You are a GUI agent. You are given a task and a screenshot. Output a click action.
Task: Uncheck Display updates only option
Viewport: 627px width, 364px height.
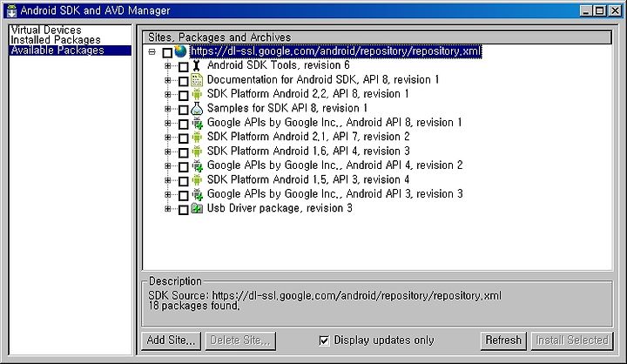(324, 340)
